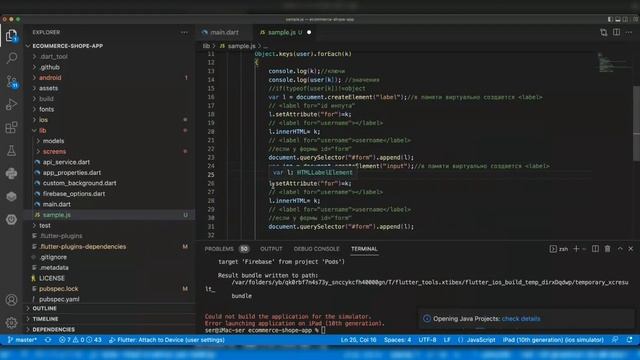640x360 pixels.
Task: Click lib breadcrumb in editor path
Action: (207, 46)
